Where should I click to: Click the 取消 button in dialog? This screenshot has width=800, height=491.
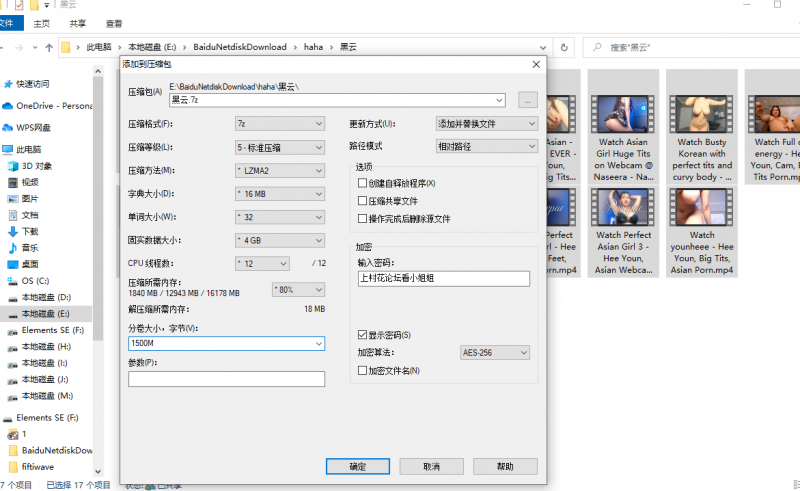[431, 466]
